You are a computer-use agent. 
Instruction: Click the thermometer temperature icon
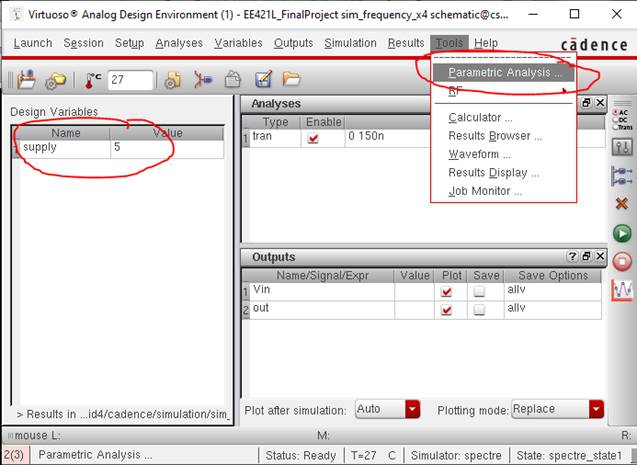(93, 80)
